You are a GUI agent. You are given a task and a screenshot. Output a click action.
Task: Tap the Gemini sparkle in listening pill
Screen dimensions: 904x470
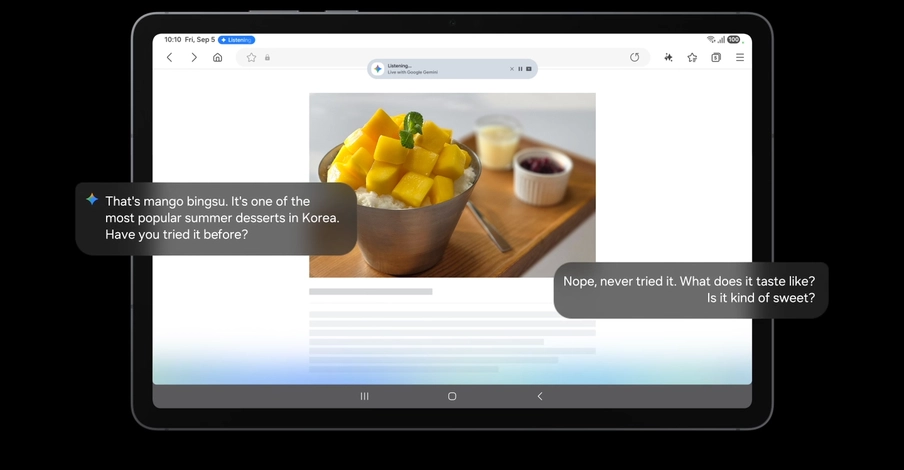377,69
